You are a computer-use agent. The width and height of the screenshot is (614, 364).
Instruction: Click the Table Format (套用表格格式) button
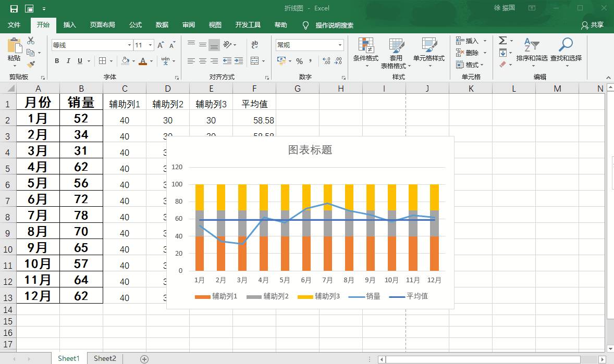click(x=396, y=53)
